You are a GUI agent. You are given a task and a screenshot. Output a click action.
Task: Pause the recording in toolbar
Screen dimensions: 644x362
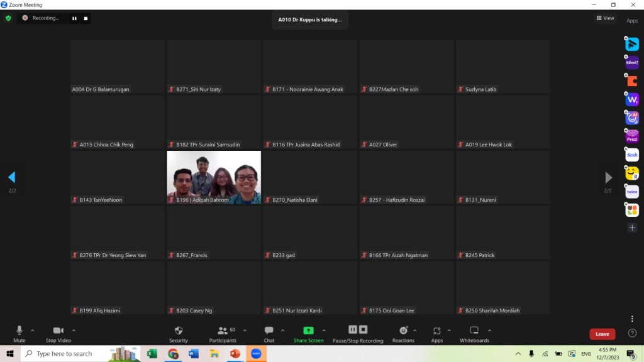pos(353,330)
